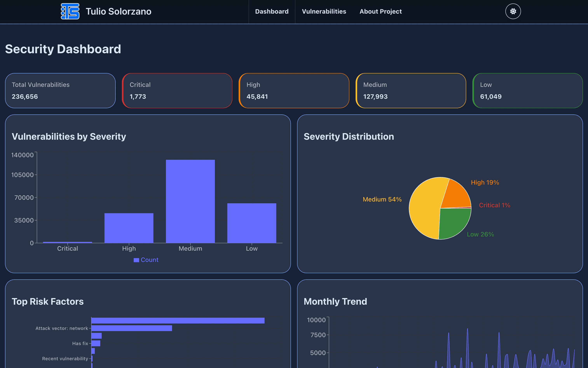Click the Medium severity card
This screenshot has height=368, width=588.
click(411, 90)
